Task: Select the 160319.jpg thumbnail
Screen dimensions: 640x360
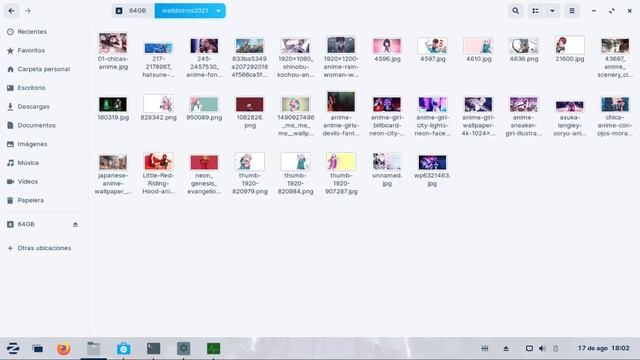Action: pyautogui.click(x=113, y=104)
